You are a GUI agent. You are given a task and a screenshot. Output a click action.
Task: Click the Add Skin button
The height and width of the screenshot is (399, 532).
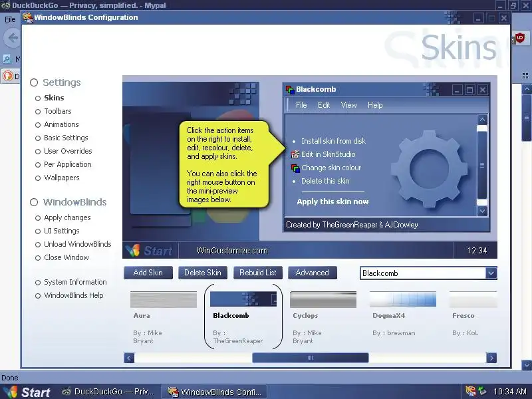[148, 273]
